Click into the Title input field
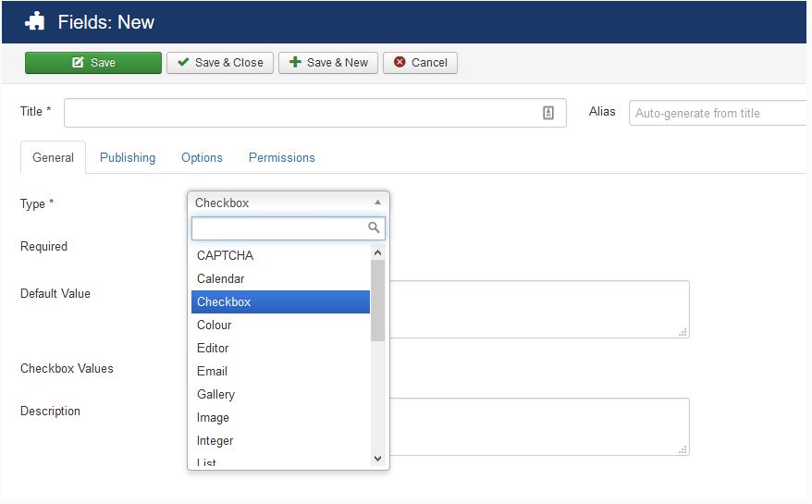This screenshot has height=504, width=812. (x=314, y=113)
